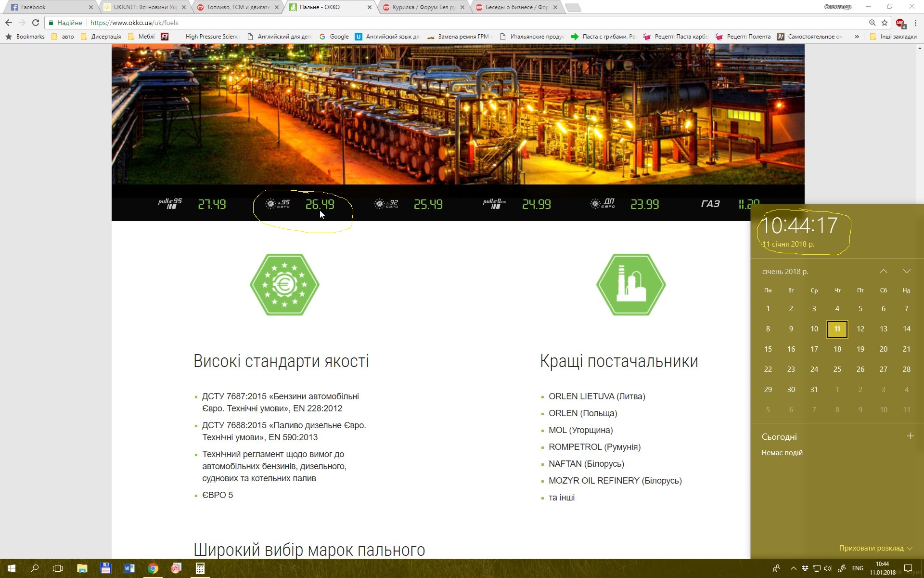Viewport: 924px width, 578px height.
Task: Open the AdBlock extension icon
Action: [x=900, y=23]
